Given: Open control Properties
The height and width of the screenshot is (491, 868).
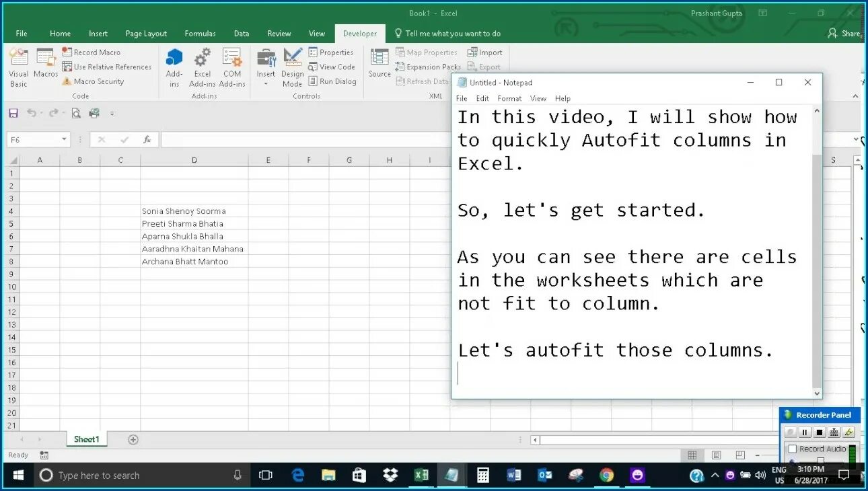Looking at the screenshot, I should coord(331,52).
